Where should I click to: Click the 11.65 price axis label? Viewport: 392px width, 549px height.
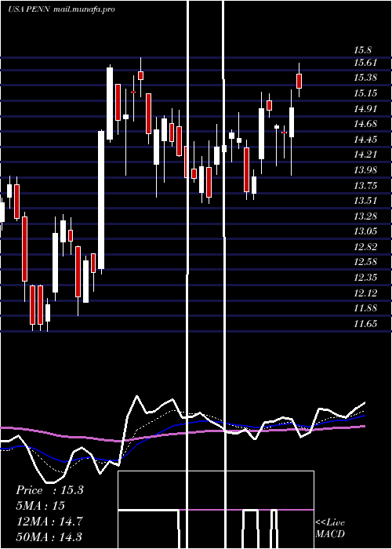pos(365,323)
